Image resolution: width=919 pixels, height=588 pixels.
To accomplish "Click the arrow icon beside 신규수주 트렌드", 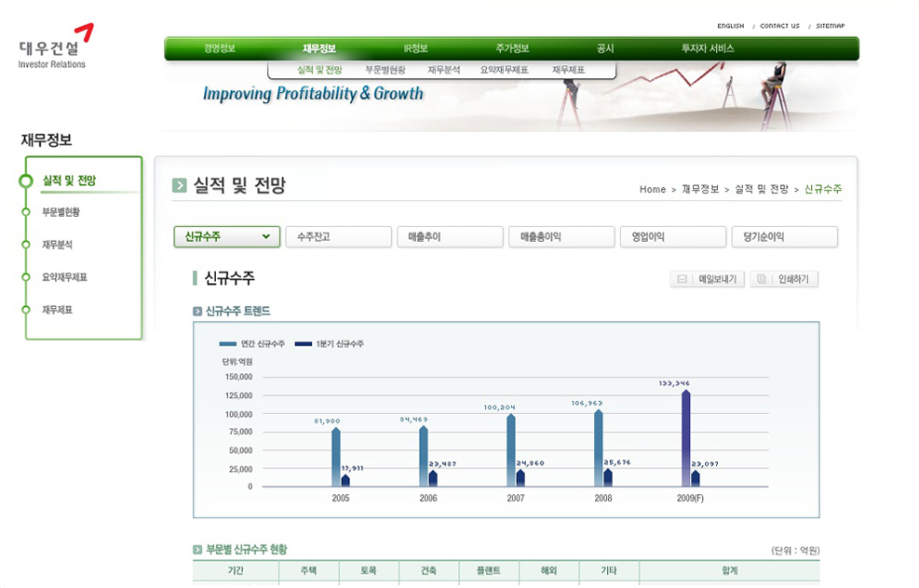I will coord(197,311).
